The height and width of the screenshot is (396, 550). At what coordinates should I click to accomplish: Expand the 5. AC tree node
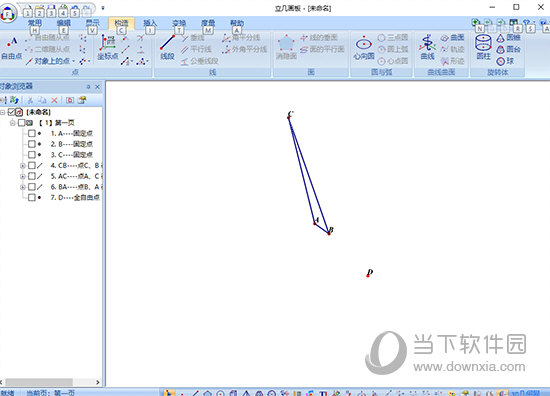22,176
